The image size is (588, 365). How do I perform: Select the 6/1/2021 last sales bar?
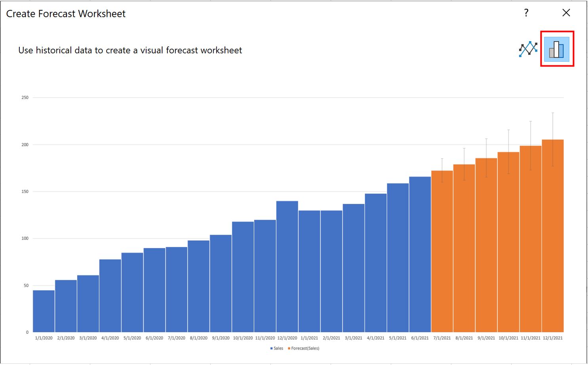pyautogui.click(x=420, y=254)
